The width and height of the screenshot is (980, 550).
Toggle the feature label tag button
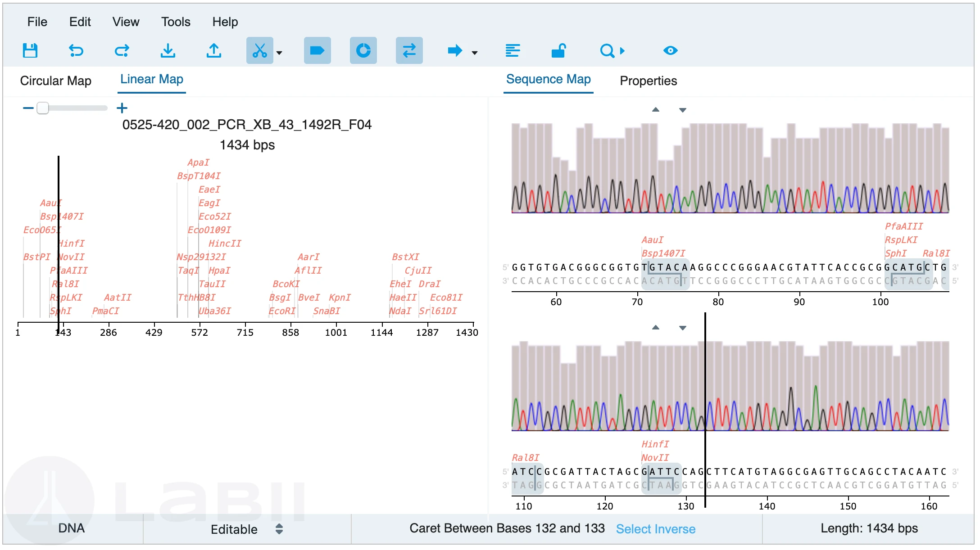coord(318,50)
